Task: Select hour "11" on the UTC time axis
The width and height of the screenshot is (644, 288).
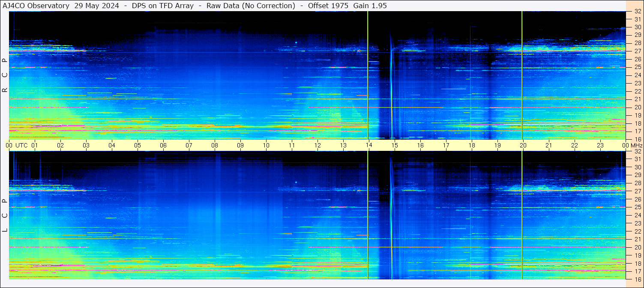Action: click(x=292, y=145)
